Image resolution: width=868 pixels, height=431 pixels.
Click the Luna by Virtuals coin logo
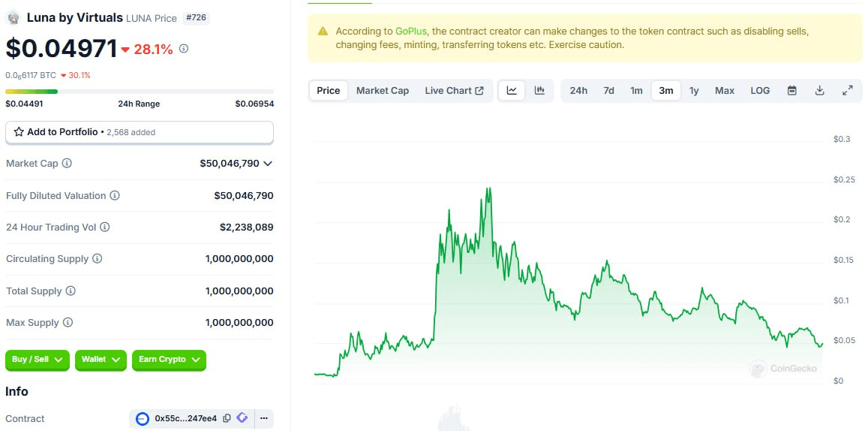click(x=13, y=18)
